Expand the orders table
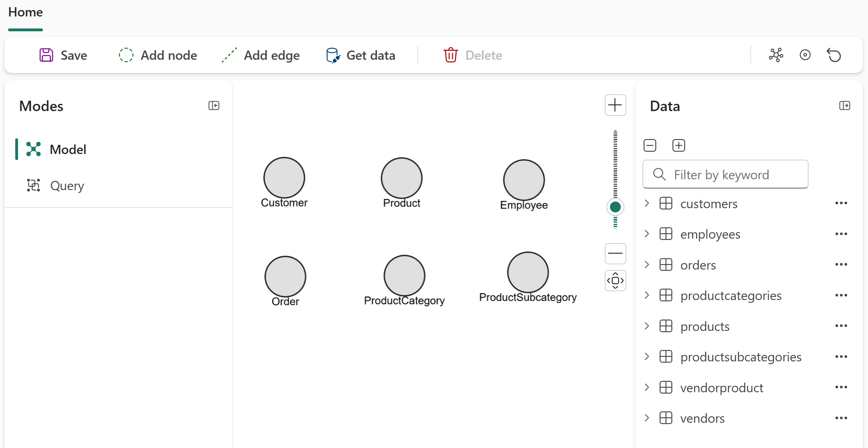868x448 pixels. [x=647, y=264]
